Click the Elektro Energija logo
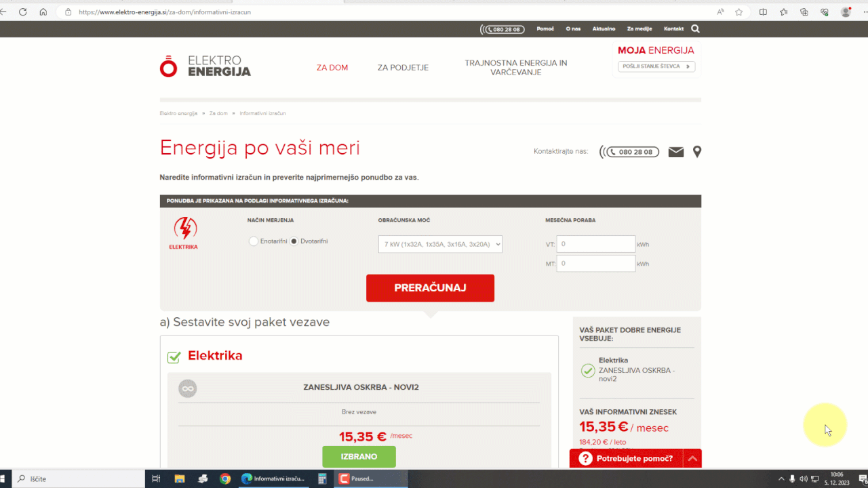 click(x=205, y=66)
